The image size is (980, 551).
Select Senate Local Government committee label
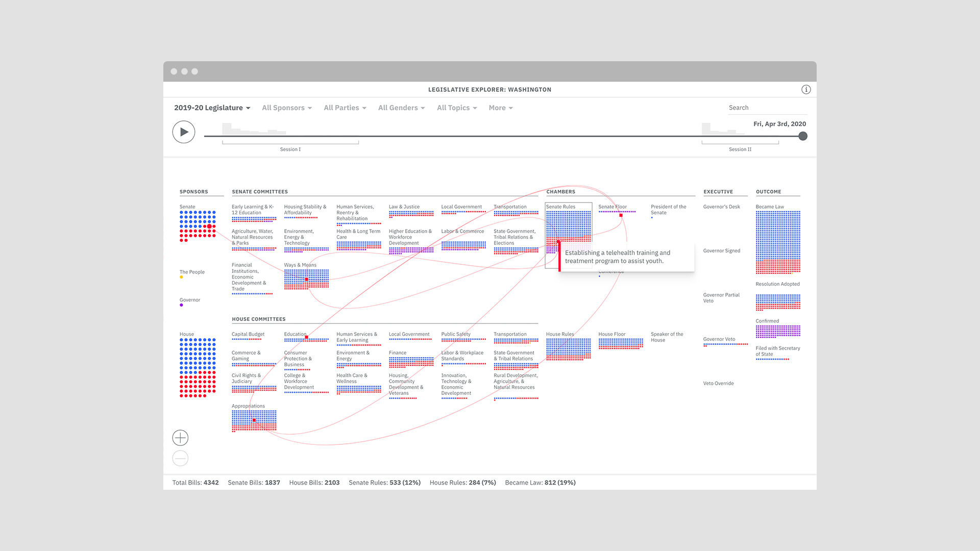coord(461,207)
